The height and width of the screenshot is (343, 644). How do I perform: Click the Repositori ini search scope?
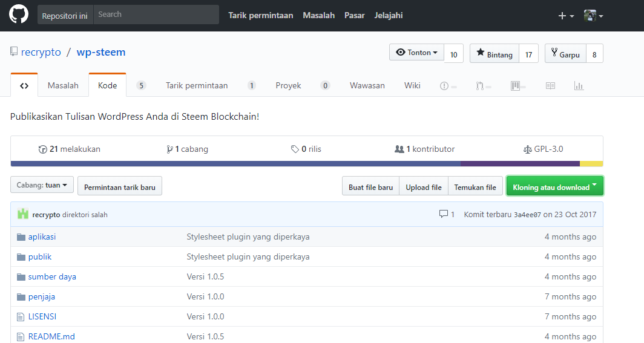65,15
